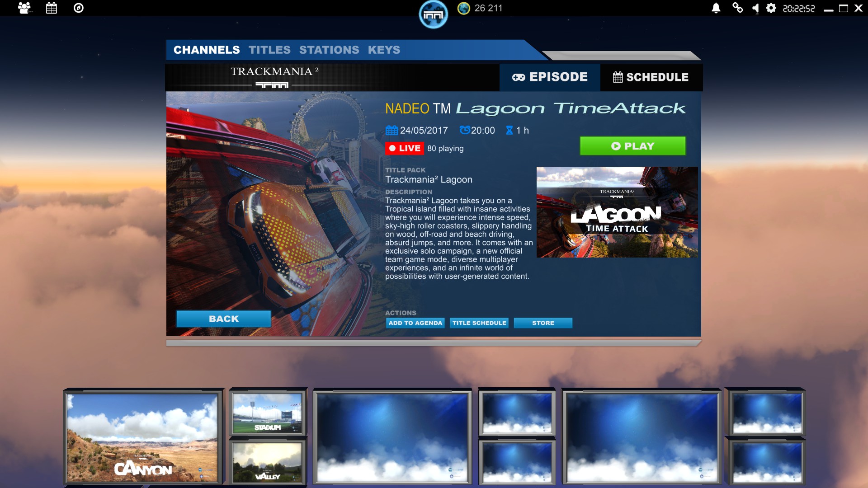Click Add to Agenda
868x488 pixels.
[415, 323]
